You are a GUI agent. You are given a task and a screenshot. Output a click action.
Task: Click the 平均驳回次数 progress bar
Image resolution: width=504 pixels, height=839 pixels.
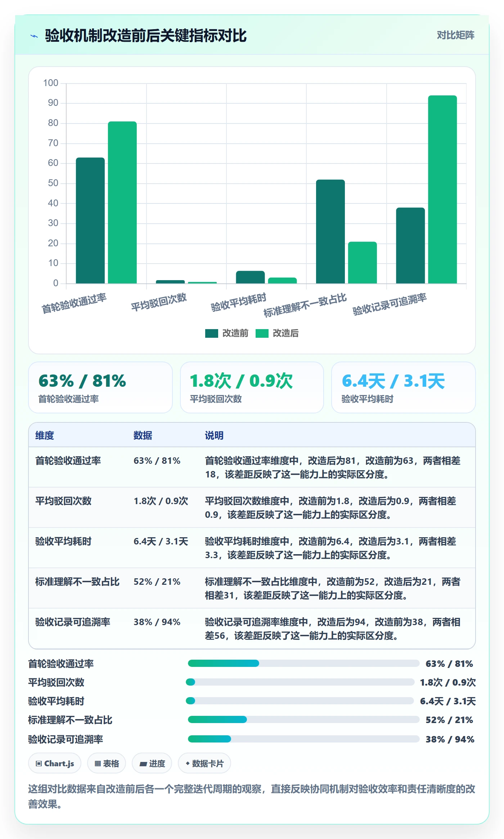[300, 682]
